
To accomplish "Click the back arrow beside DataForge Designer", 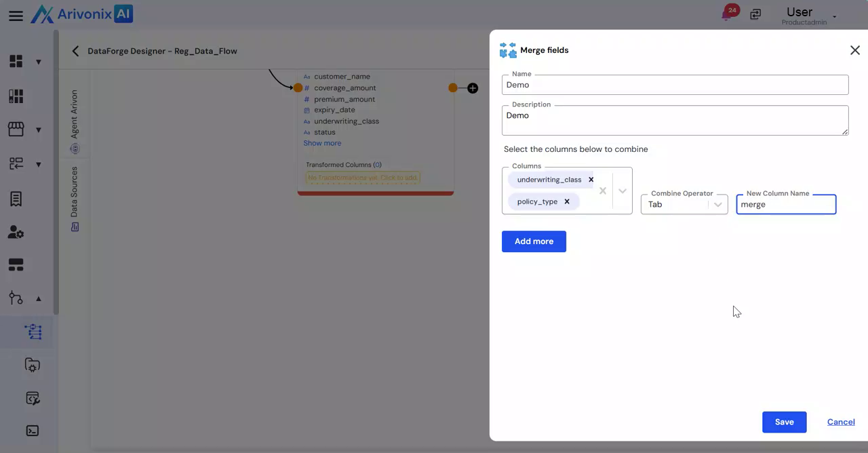I will (75, 51).
